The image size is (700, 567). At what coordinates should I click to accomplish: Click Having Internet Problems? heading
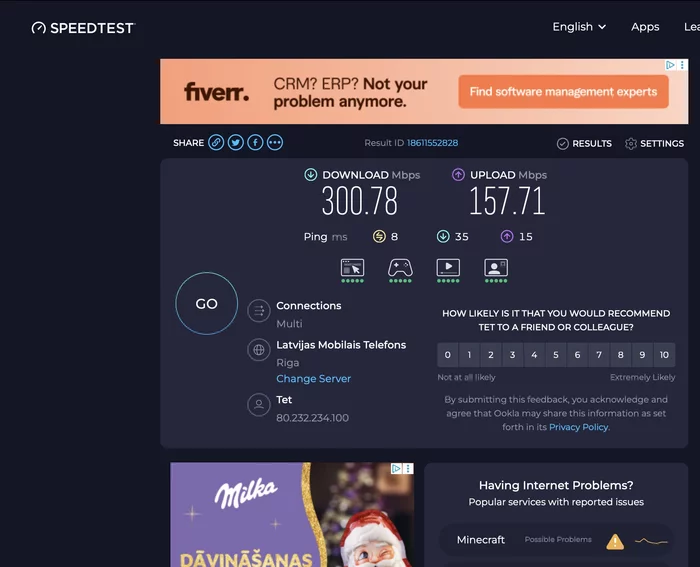(x=556, y=485)
